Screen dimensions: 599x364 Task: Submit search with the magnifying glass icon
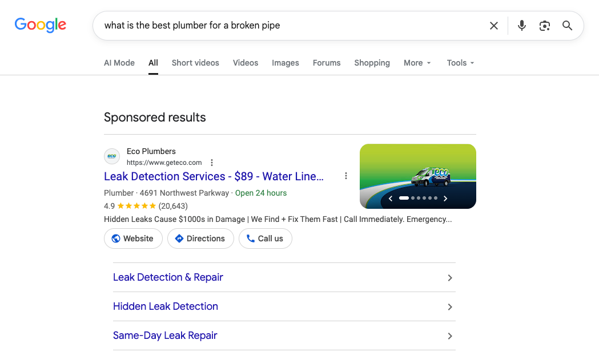coord(567,26)
